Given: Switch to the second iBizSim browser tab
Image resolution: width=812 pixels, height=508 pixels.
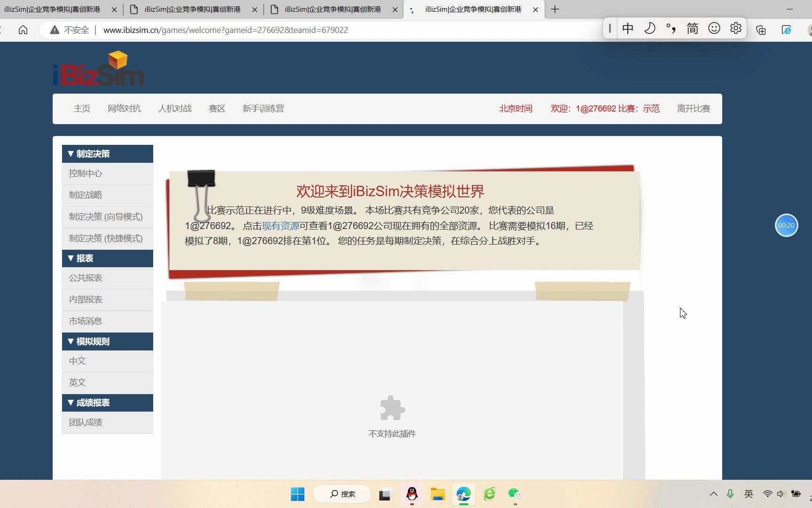Looking at the screenshot, I should pos(193,9).
